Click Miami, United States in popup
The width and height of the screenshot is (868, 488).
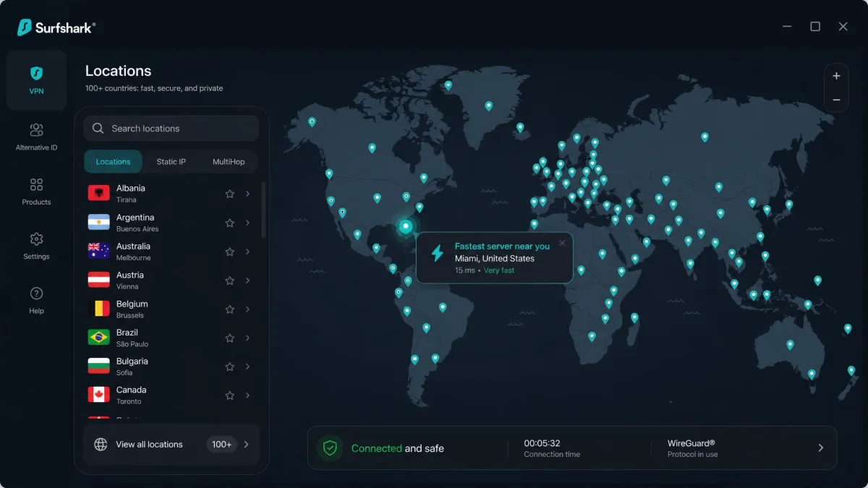[x=495, y=259]
